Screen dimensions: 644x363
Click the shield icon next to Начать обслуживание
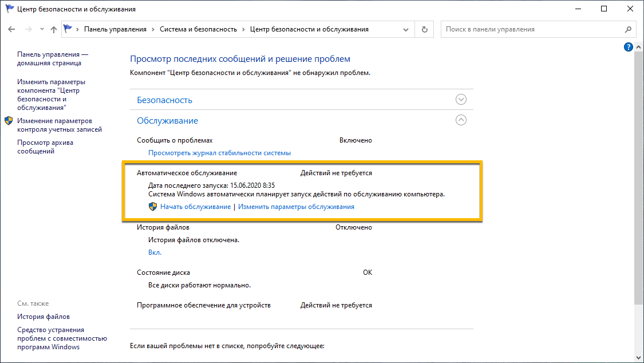(153, 206)
